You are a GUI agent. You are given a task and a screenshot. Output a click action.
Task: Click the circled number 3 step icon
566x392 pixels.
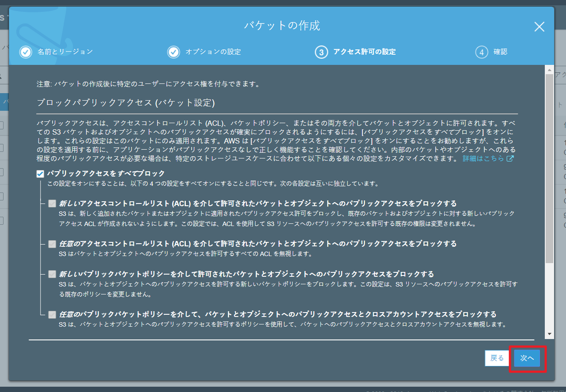(x=321, y=52)
